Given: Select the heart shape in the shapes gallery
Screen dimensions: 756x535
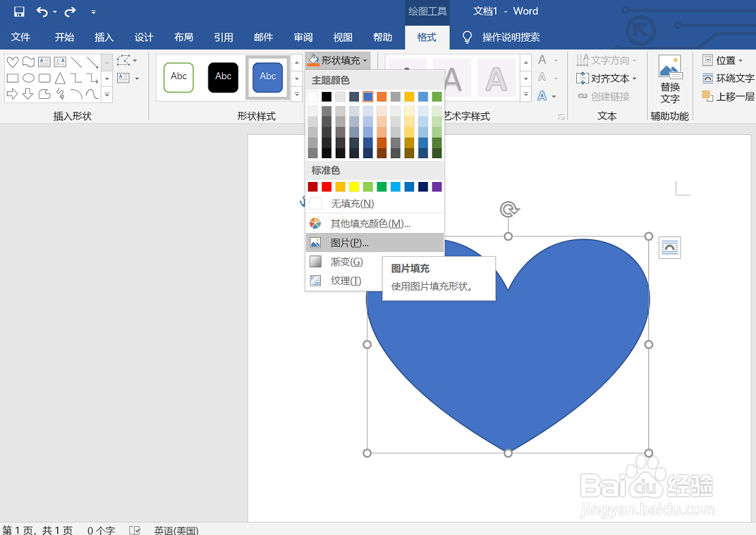Looking at the screenshot, I should tap(12, 62).
